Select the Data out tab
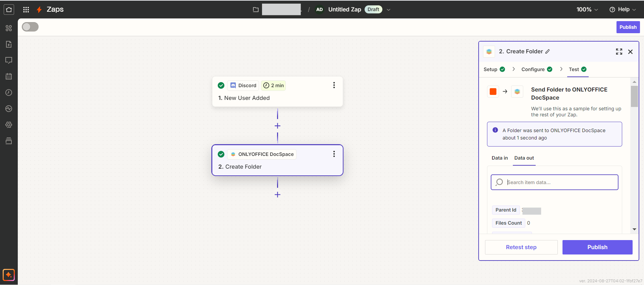This screenshot has height=285, width=644. [x=524, y=158]
